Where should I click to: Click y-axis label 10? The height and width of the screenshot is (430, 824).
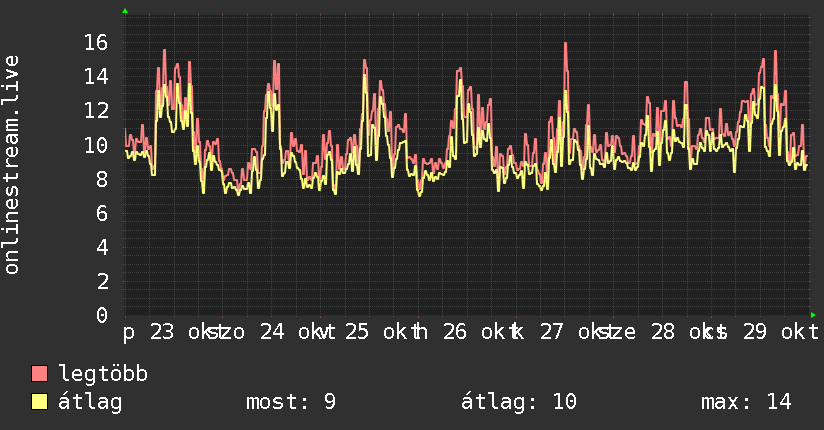96,145
